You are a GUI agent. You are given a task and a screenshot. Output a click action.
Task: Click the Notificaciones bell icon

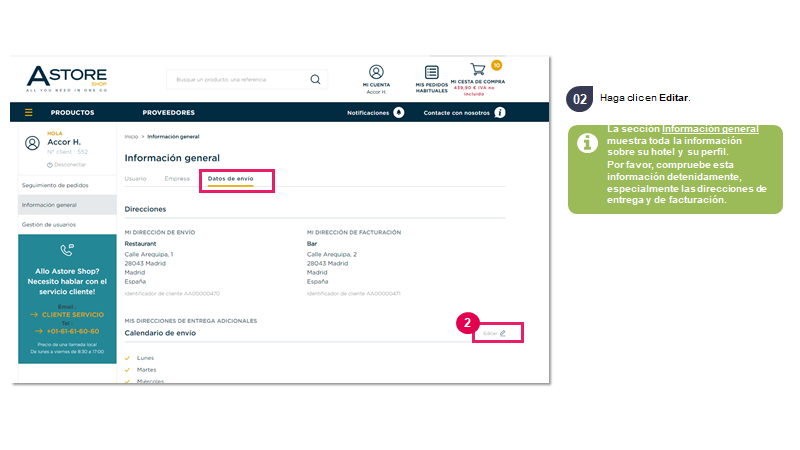click(399, 112)
